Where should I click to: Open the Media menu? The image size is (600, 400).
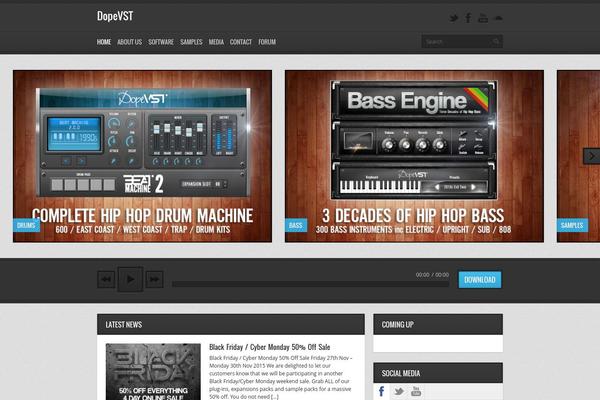pyautogui.click(x=216, y=42)
